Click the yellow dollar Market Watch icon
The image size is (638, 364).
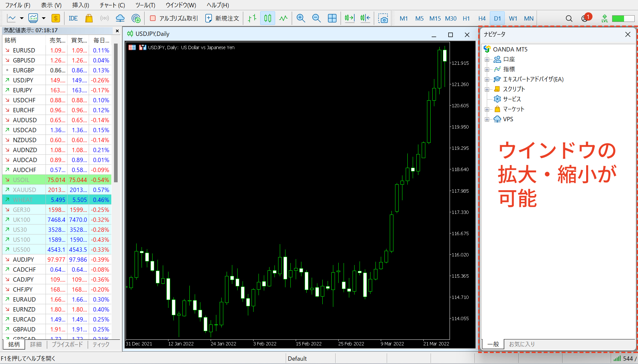click(55, 18)
